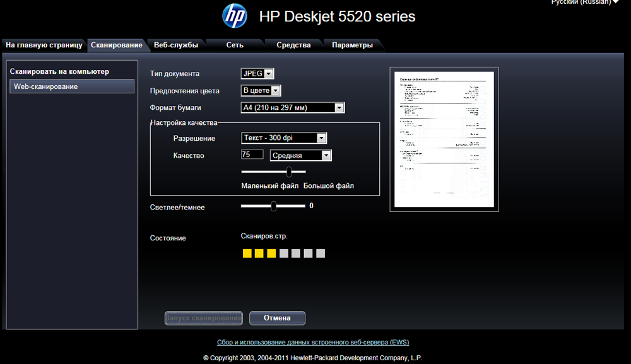Open the Качество Средняя dropdown
The height and width of the screenshot is (364, 631).
(x=300, y=155)
